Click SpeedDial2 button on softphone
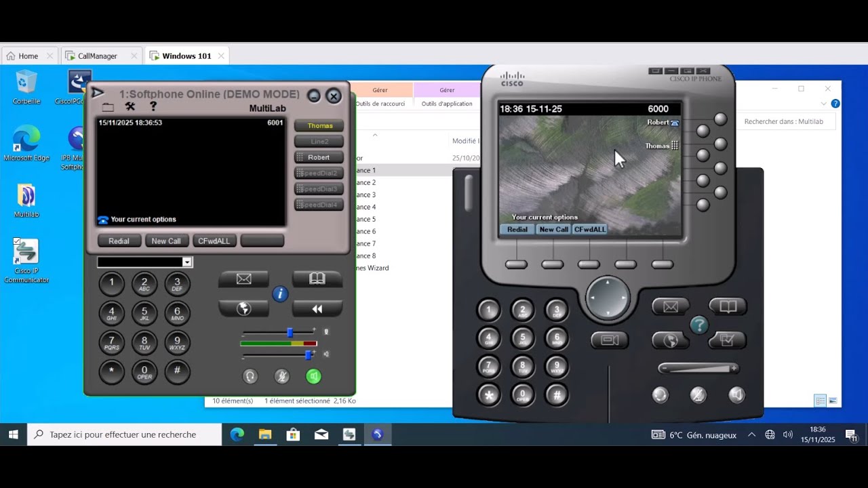Viewport: 868px width, 488px height. click(319, 173)
